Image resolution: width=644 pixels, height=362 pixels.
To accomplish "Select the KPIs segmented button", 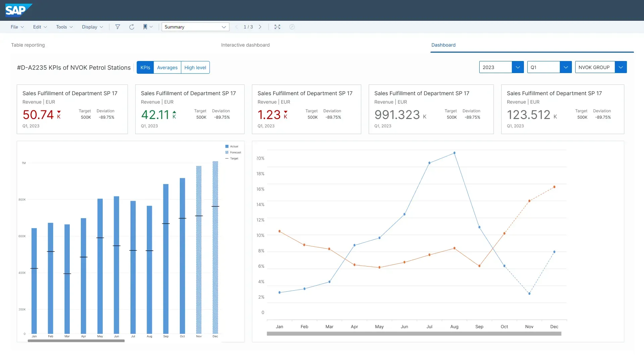I will 145,67.
